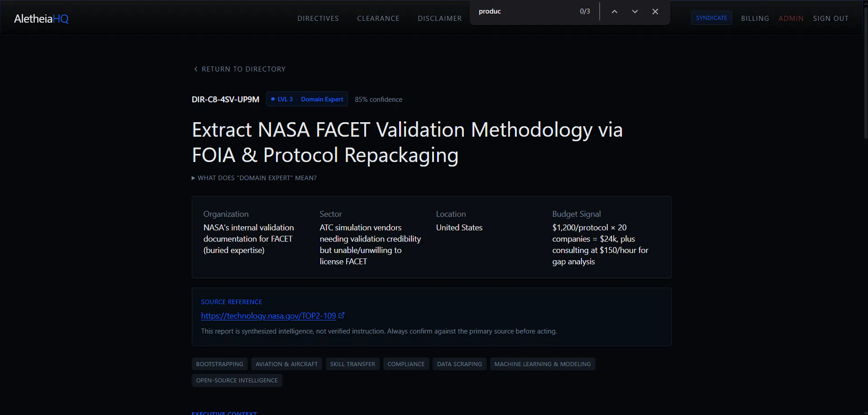Open external link icon beside NASA URL
Screen dimensions: 868x415
point(341,315)
